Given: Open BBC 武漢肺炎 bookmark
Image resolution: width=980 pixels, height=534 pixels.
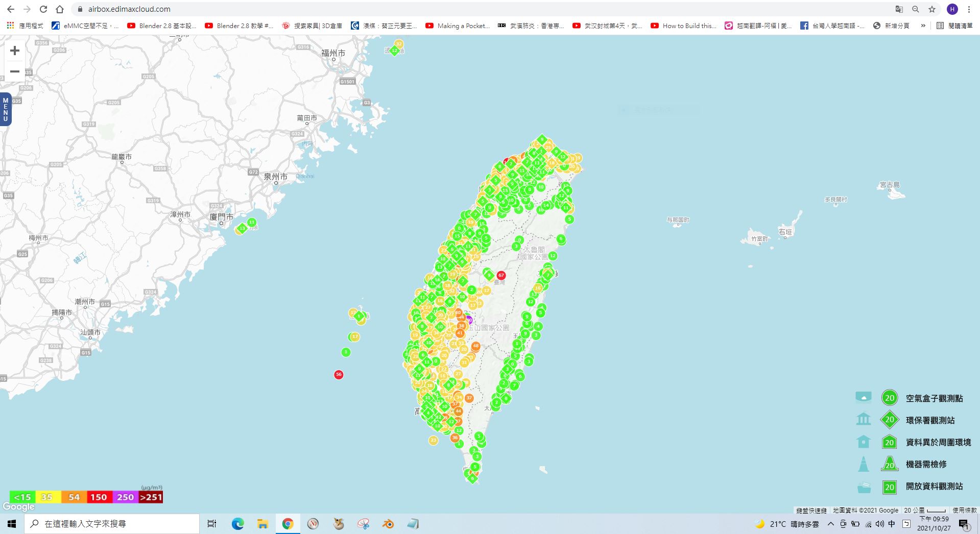Looking at the screenshot, I should pos(531,26).
